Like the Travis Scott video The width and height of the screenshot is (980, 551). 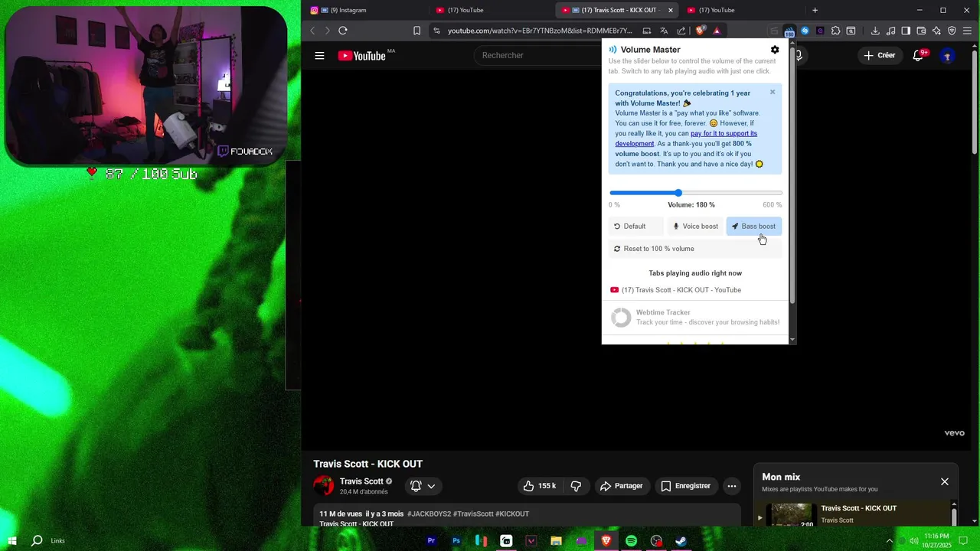pyautogui.click(x=540, y=486)
